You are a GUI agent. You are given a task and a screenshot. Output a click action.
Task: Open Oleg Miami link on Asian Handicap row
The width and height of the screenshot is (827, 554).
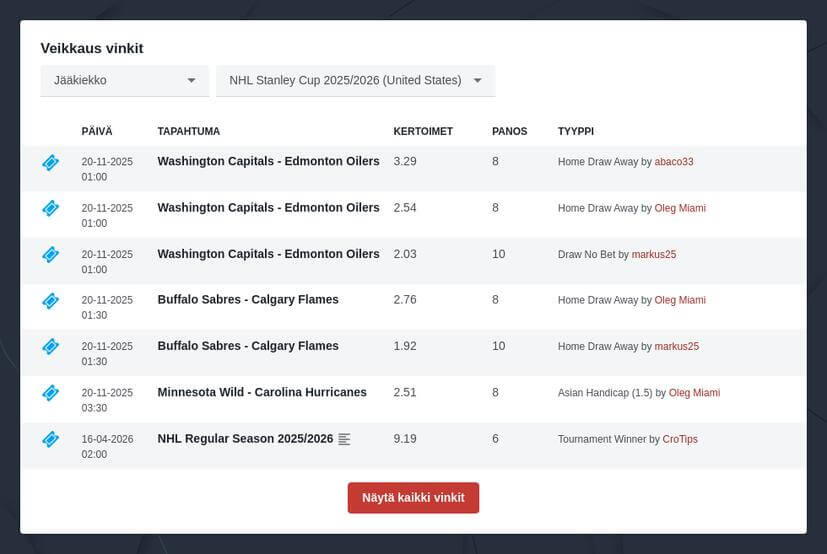[x=694, y=393]
